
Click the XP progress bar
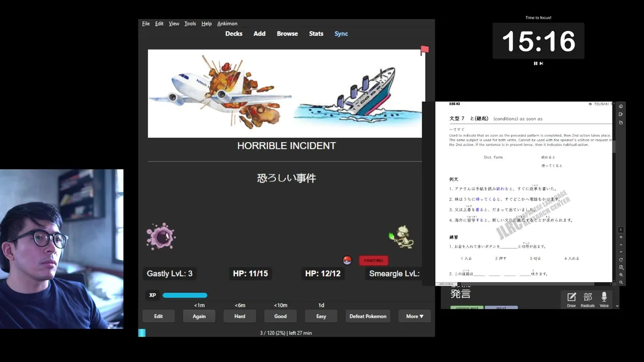[x=185, y=295]
